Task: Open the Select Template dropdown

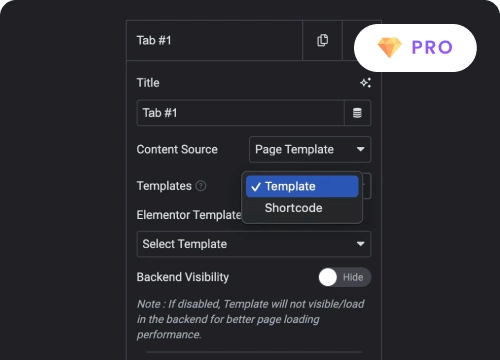Action: click(x=254, y=244)
